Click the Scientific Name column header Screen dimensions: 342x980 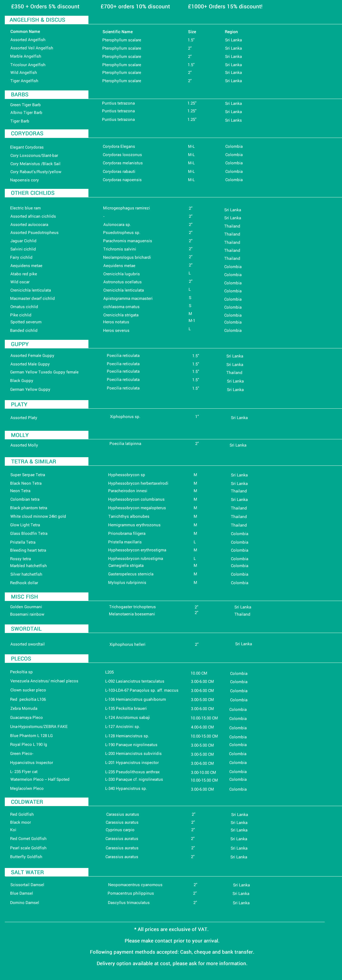pyautogui.click(x=117, y=32)
